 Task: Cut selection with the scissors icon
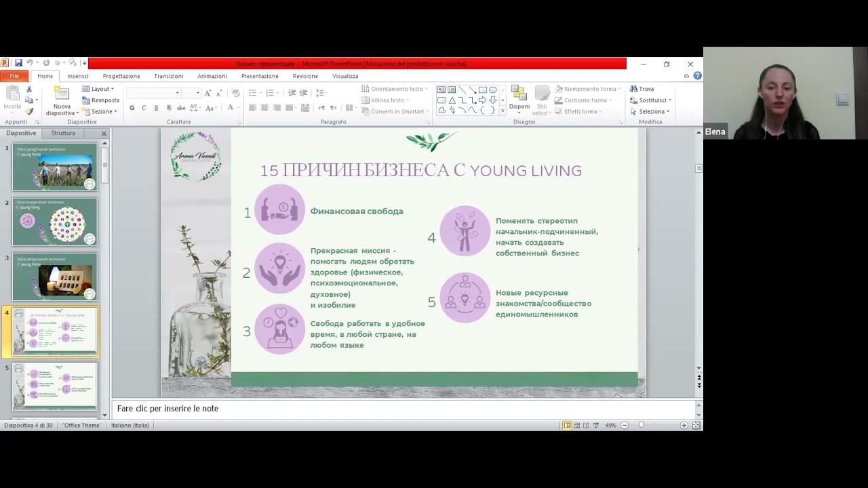[28, 89]
